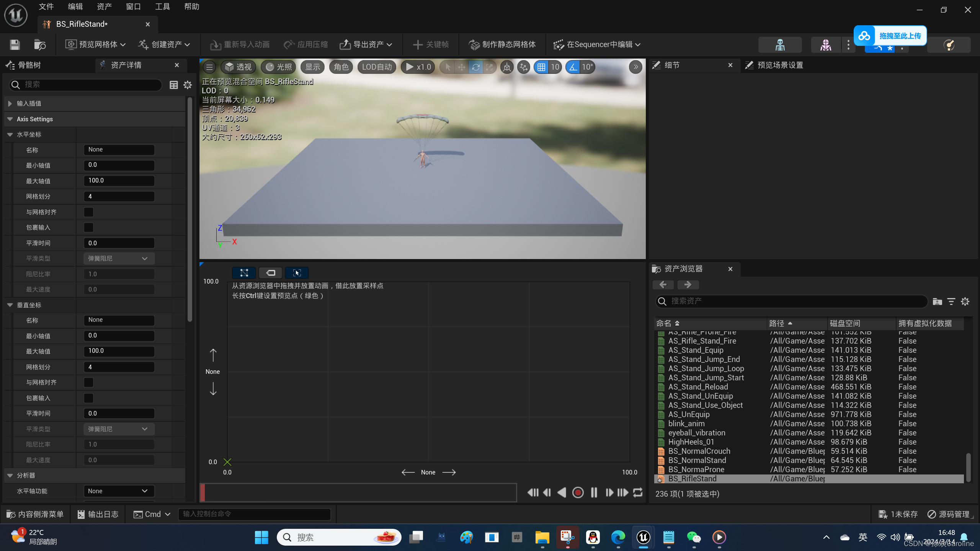Viewport: 980px width, 551px height.
Task: Select the translation gizmo icon
Action: coord(461,67)
